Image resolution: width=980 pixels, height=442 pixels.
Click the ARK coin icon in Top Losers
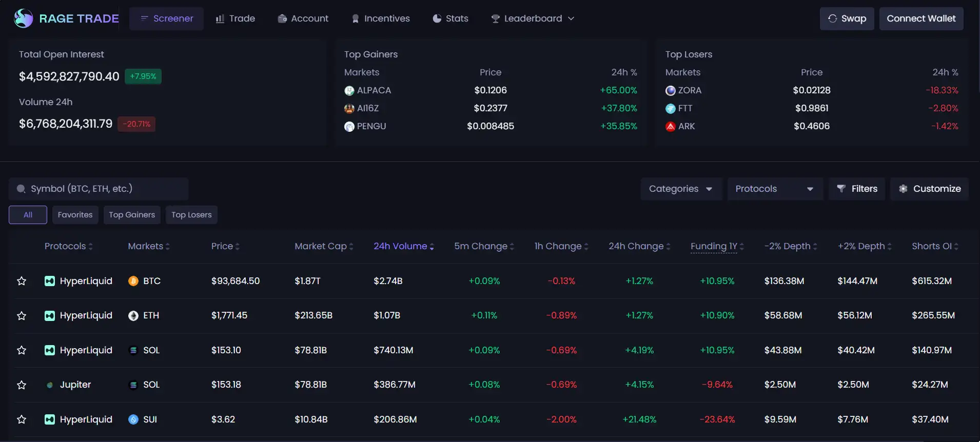(x=670, y=127)
